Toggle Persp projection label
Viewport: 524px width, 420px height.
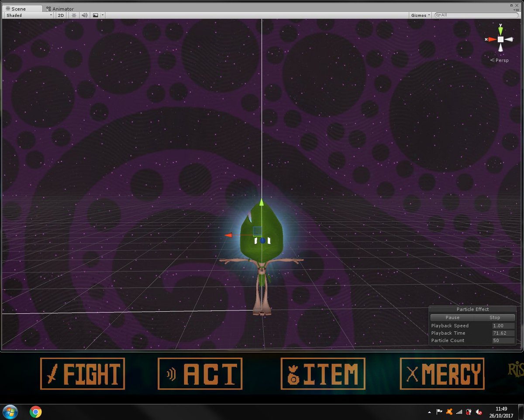click(x=500, y=60)
